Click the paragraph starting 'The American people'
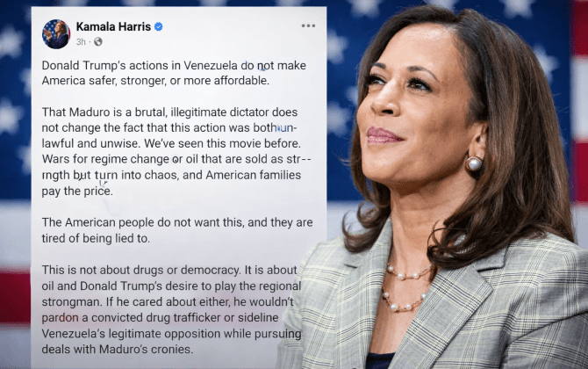The height and width of the screenshot is (369, 588). 177,230
